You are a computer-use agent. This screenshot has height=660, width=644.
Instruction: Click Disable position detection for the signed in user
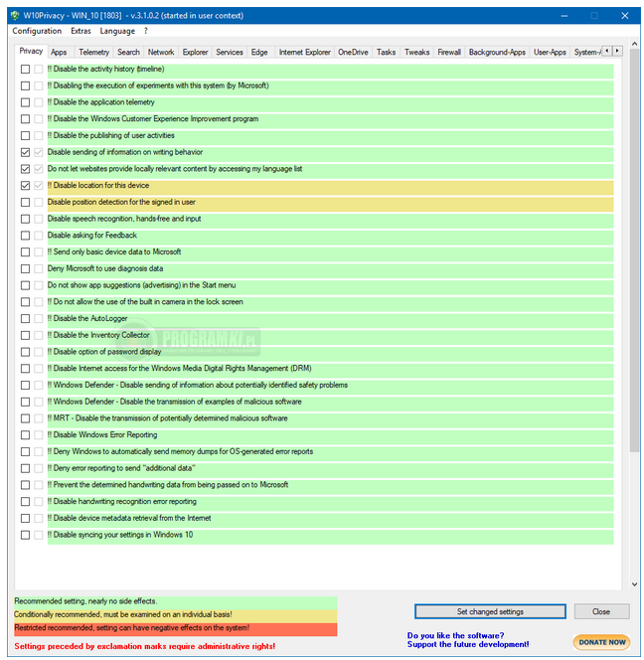[x=121, y=202]
